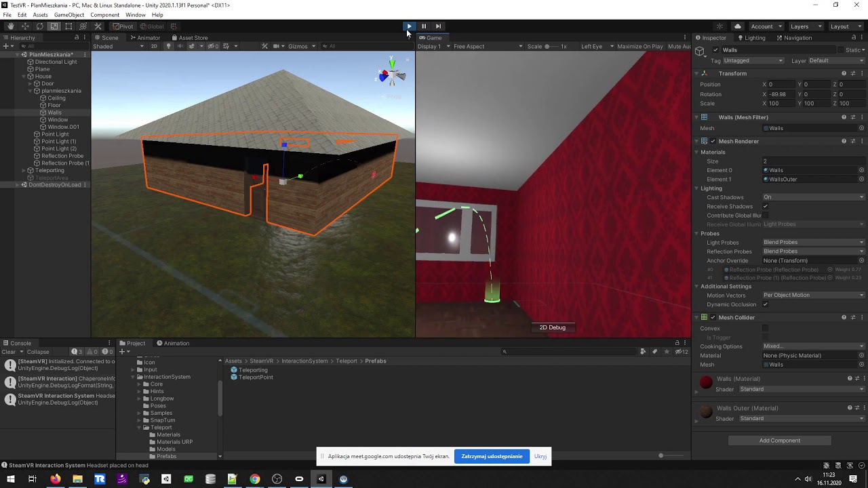Select the combined Transform tool

83,26
